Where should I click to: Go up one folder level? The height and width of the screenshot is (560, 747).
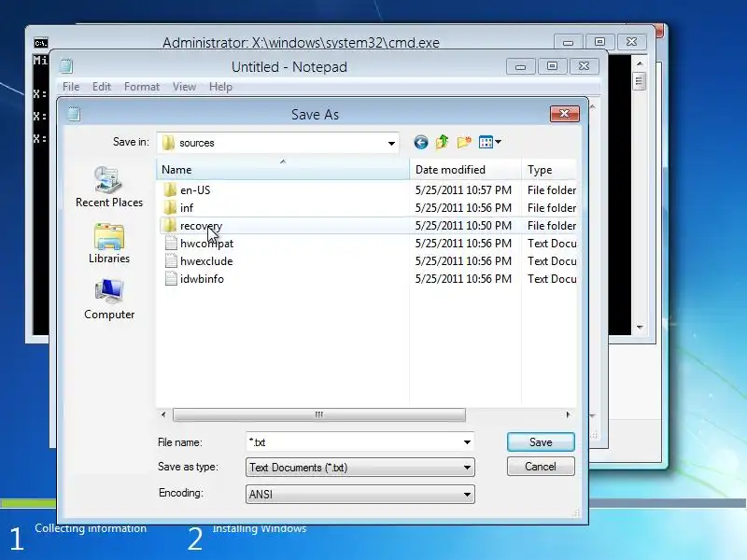442,142
